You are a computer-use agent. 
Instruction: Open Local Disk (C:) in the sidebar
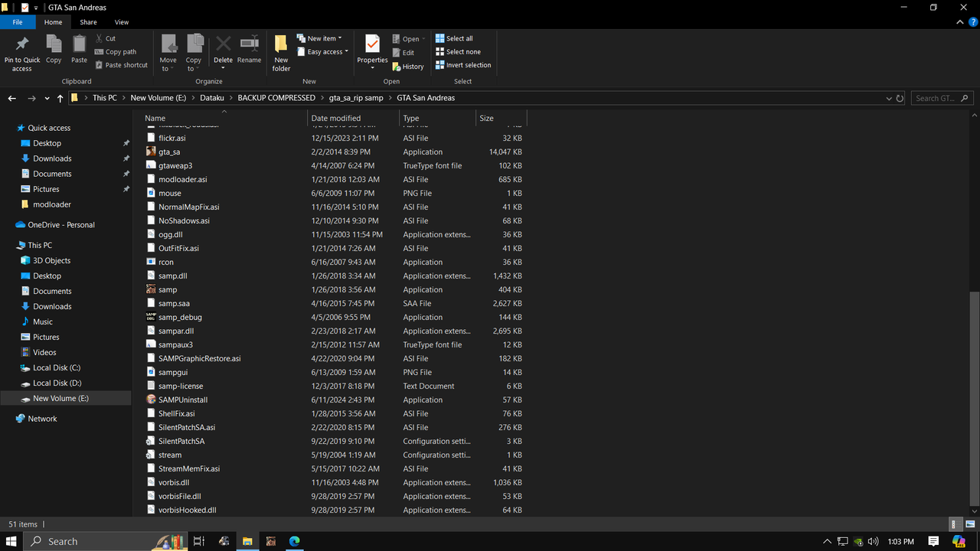click(57, 367)
